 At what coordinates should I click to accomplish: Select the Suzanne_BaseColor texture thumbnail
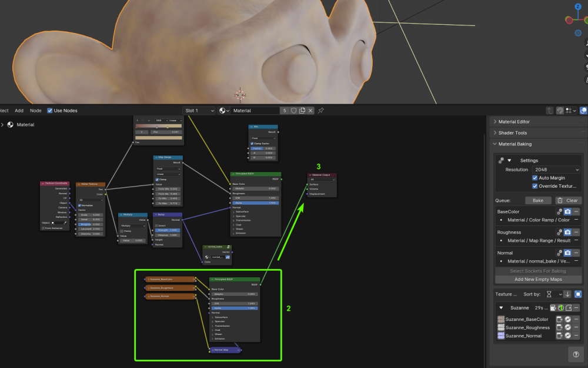[x=501, y=319]
